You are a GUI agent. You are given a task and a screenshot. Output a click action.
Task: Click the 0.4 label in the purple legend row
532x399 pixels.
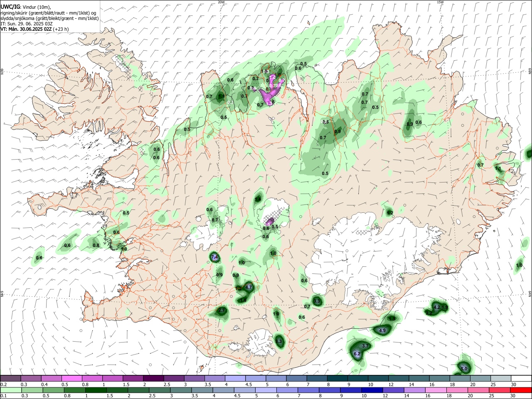point(44,384)
